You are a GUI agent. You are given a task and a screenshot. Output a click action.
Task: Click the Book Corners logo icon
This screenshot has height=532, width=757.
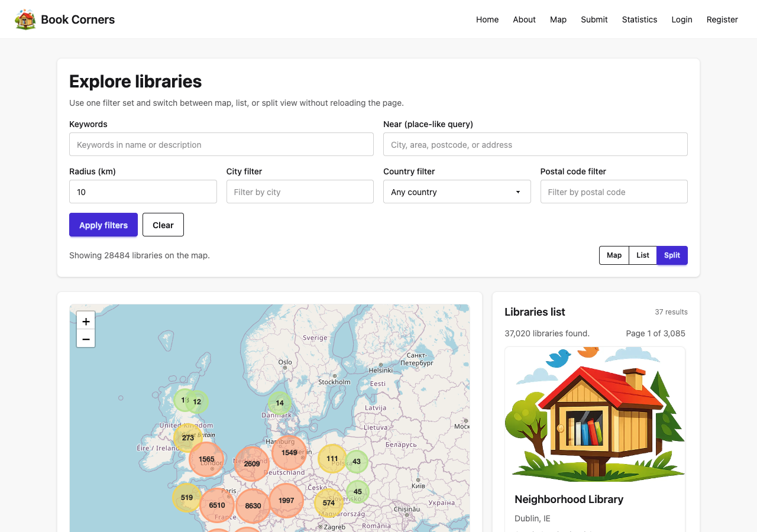(25, 20)
